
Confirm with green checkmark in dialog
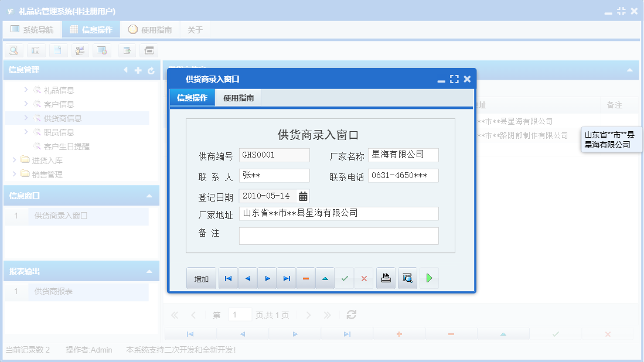coord(345,278)
